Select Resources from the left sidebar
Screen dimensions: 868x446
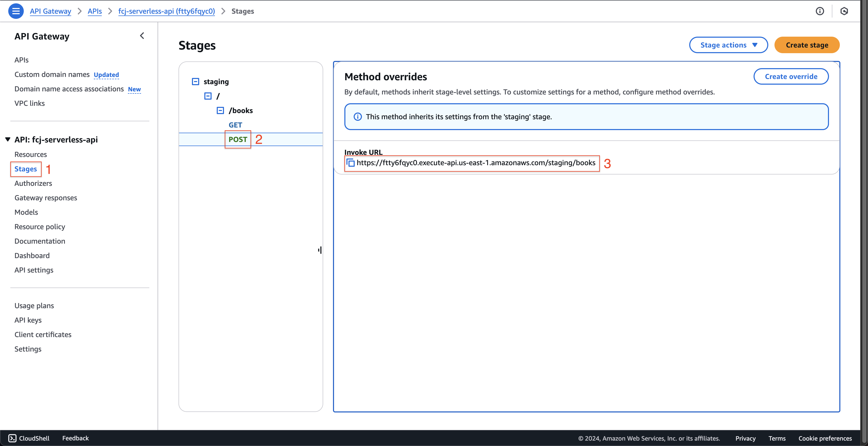point(31,154)
